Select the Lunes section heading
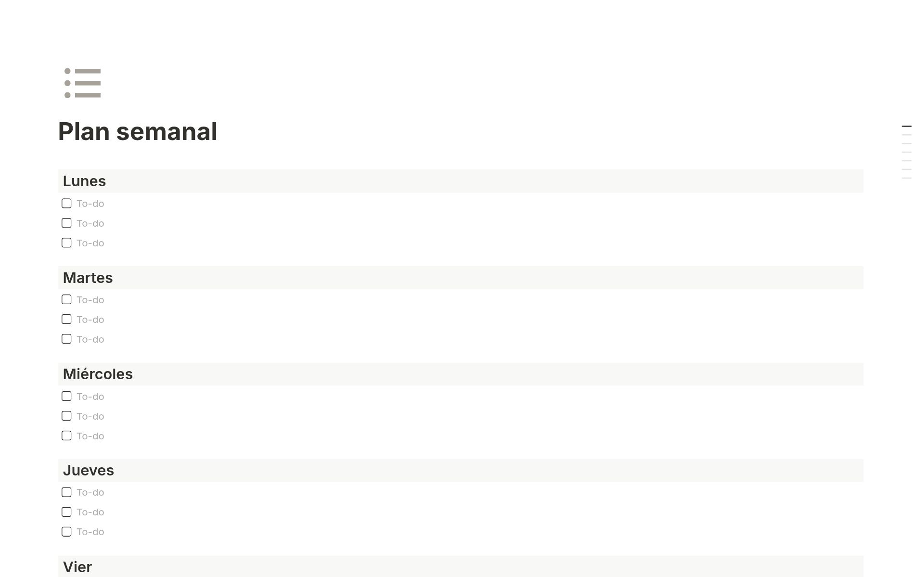 click(84, 181)
